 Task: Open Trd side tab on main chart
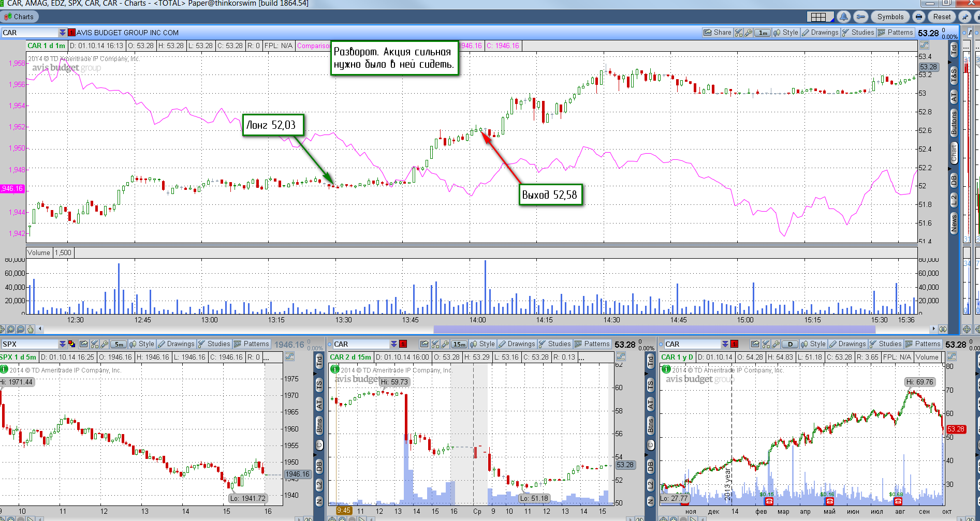[954, 50]
